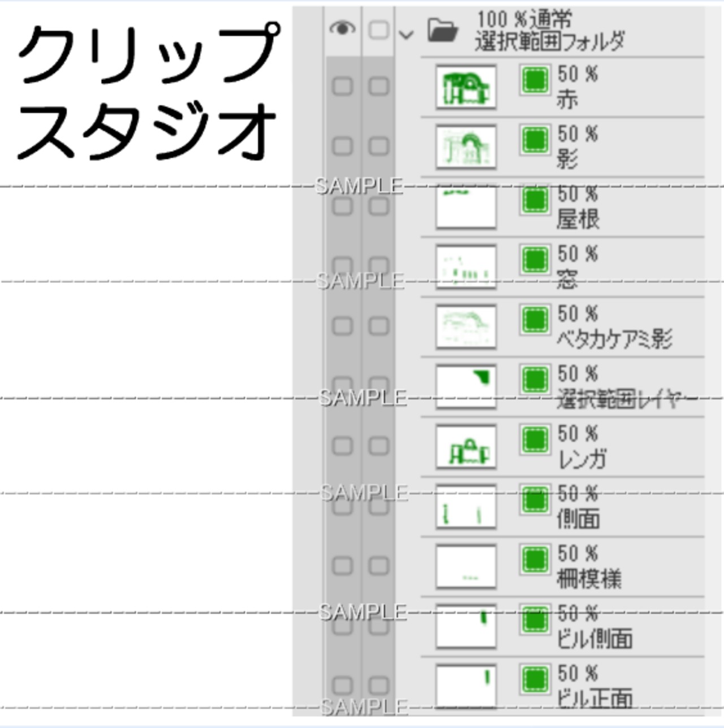This screenshot has height=728, width=724.
Task: Select the 側面 layer name
Action: [x=578, y=519]
